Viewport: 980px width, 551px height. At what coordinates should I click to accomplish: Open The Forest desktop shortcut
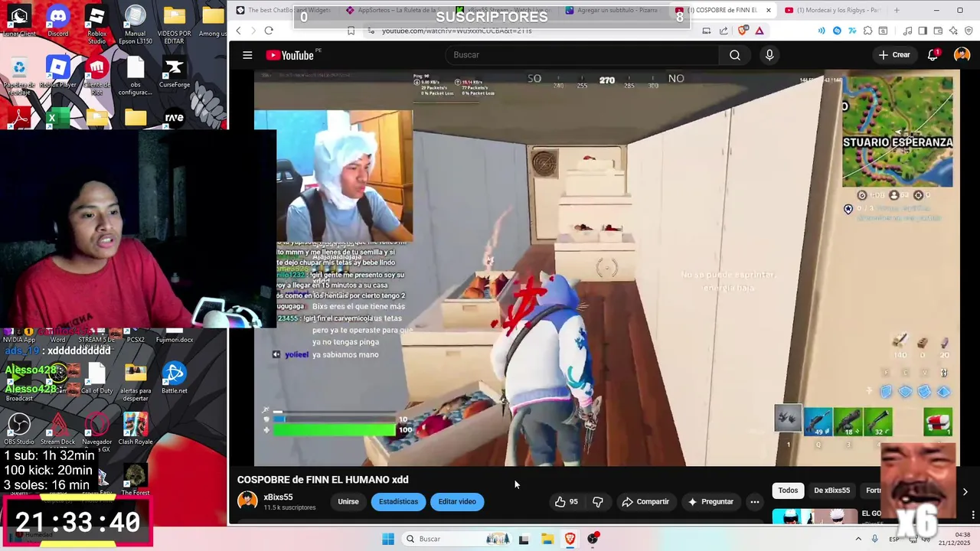click(136, 481)
